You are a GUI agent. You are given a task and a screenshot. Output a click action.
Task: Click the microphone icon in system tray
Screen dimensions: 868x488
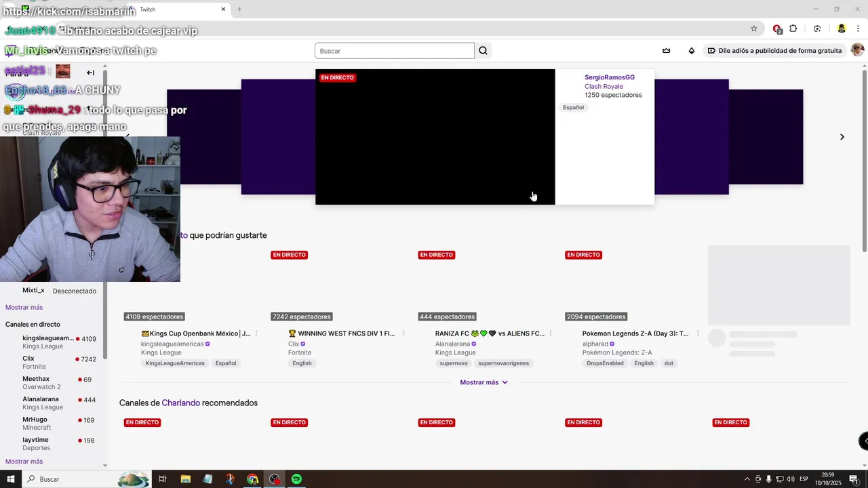[769, 479]
